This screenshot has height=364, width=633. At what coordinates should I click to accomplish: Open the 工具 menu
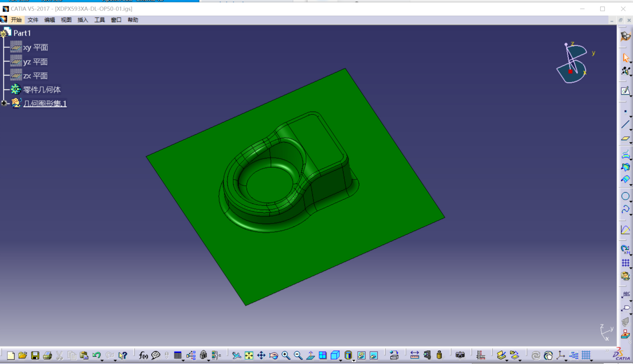pos(99,20)
